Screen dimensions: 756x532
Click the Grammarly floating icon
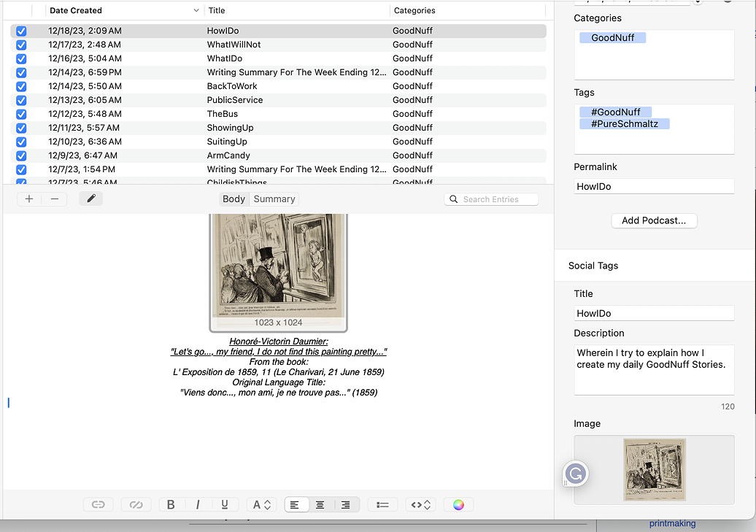pyautogui.click(x=576, y=474)
